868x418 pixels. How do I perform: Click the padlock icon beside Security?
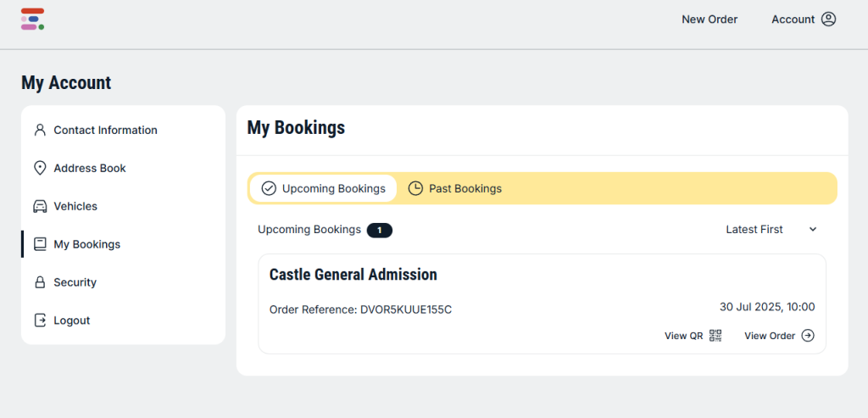point(39,282)
